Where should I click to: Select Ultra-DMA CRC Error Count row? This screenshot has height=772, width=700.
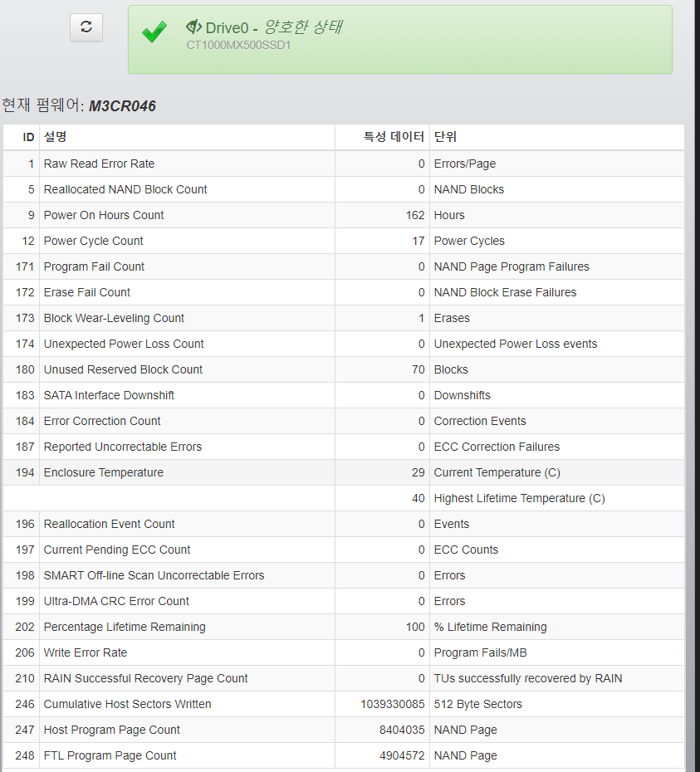tap(343, 601)
